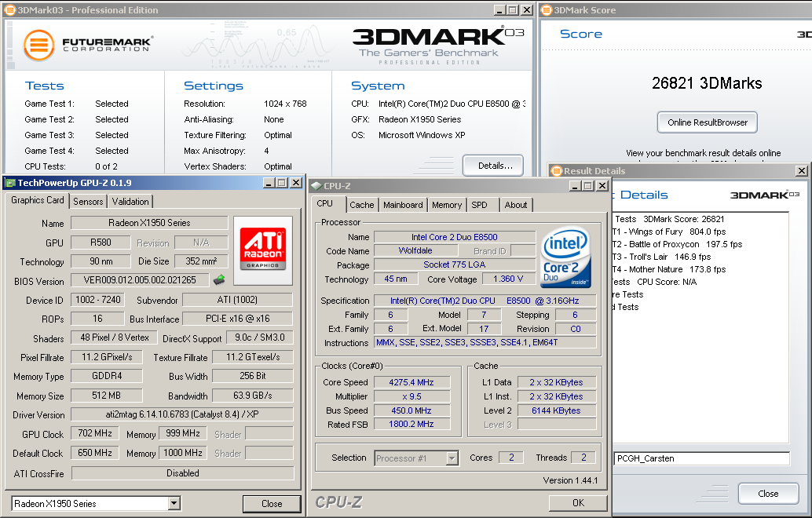Viewport: 812px width, 518px height.
Task: Open the Mainboard tab in CPU-Z
Action: 403,205
